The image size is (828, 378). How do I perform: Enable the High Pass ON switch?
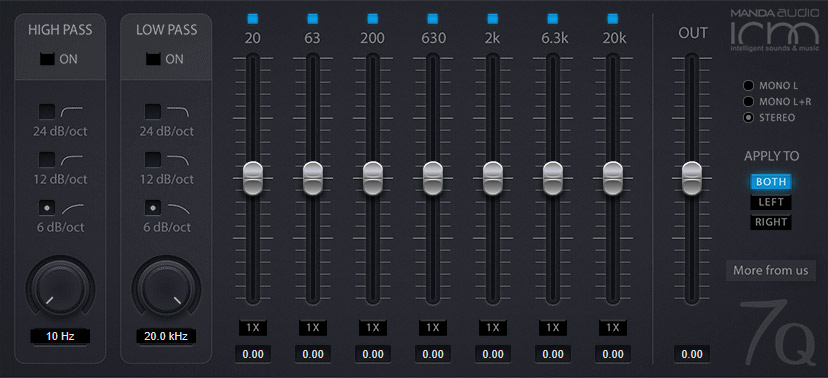click(x=48, y=59)
